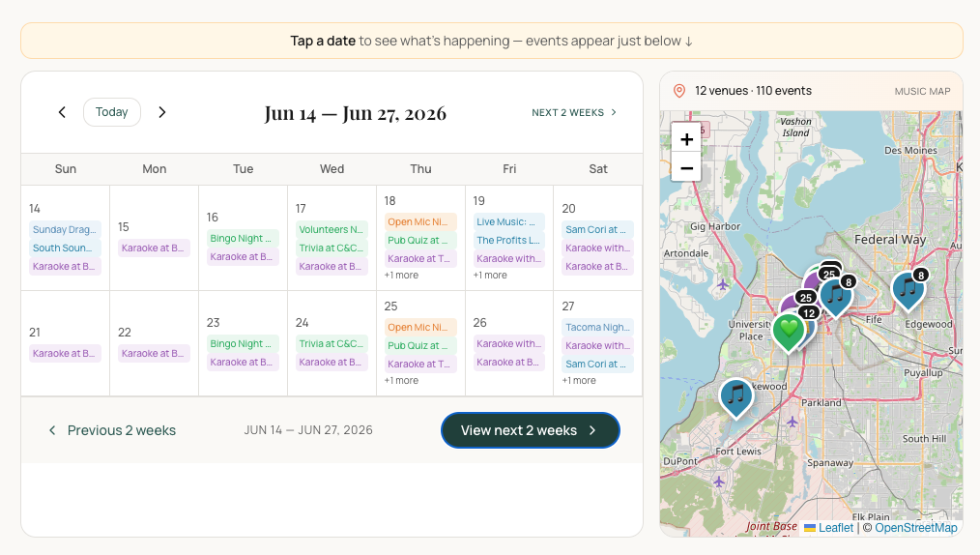Open Bingo Night event on June 16
Screen dimensions: 980x555
click(243, 238)
